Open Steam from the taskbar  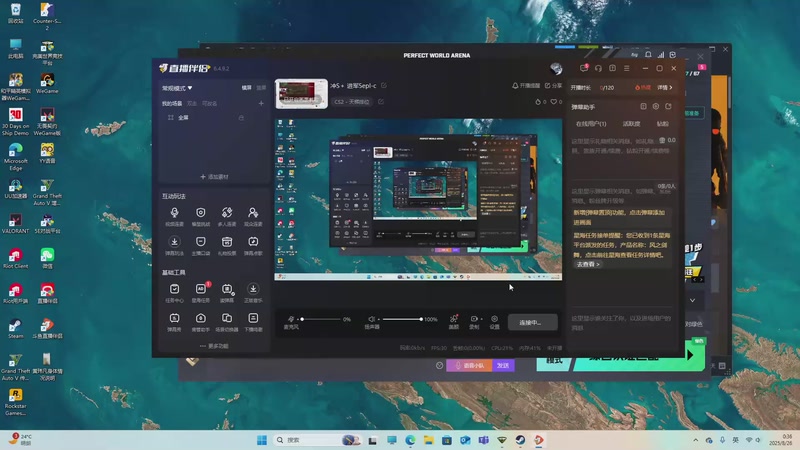click(x=520, y=440)
